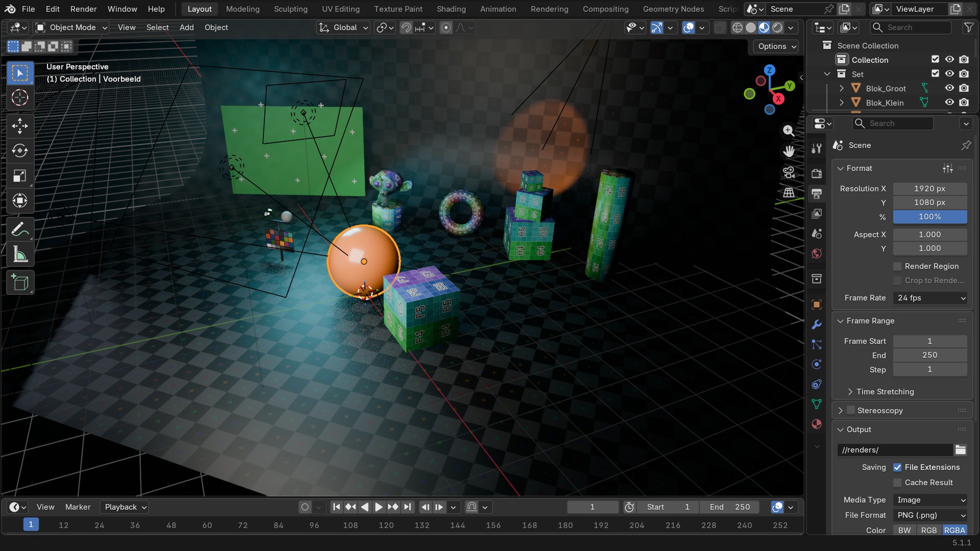The width and height of the screenshot is (980, 551).
Task: Click the resolution percentage slider
Action: [x=930, y=217]
